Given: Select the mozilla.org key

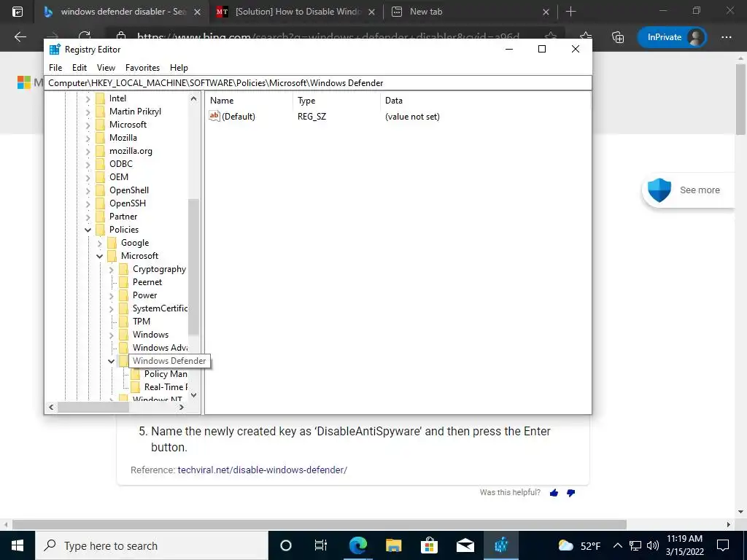Looking at the screenshot, I should pyautogui.click(x=131, y=151).
